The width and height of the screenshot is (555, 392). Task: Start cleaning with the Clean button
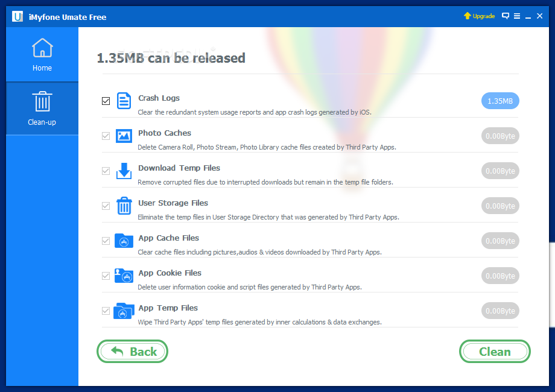point(495,352)
